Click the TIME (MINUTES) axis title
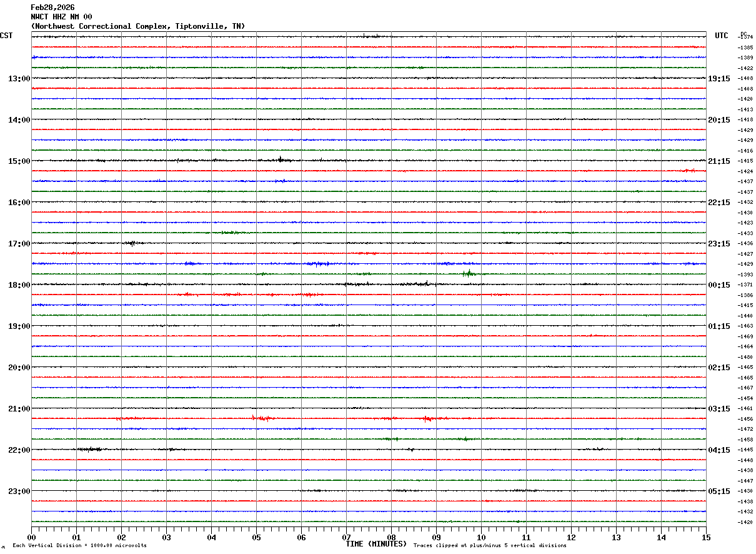The height and width of the screenshot is (554, 756). tap(376, 544)
